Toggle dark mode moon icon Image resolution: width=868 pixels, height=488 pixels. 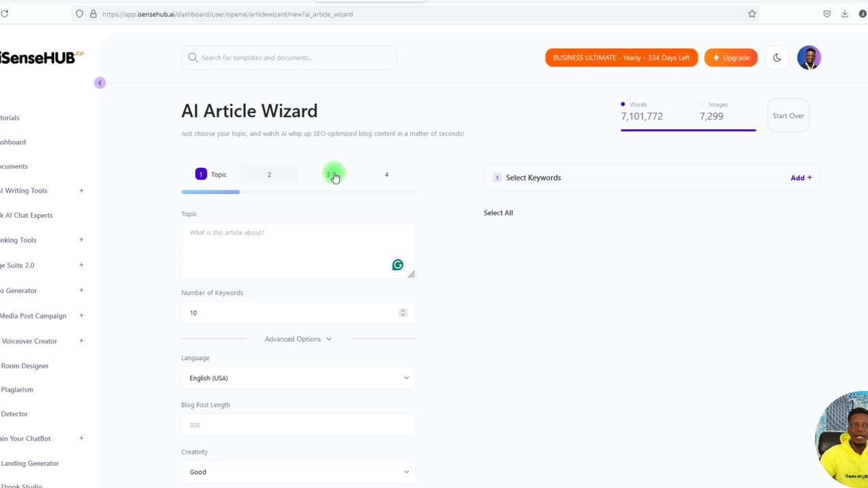coord(777,58)
